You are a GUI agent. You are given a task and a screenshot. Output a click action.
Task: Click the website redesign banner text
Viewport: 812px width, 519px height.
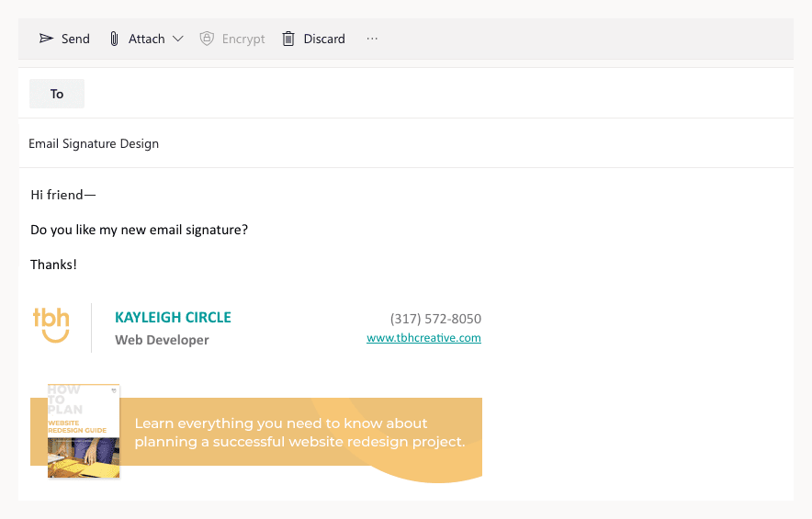(299, 433)
